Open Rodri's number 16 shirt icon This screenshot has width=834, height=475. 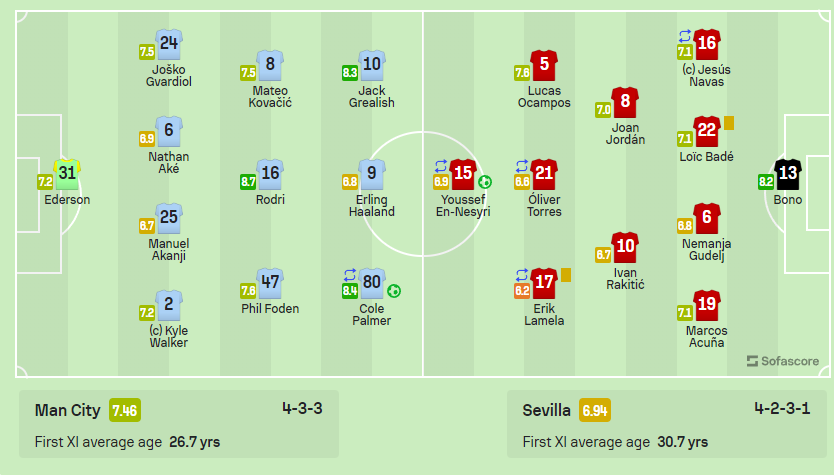tap(270, 174)
